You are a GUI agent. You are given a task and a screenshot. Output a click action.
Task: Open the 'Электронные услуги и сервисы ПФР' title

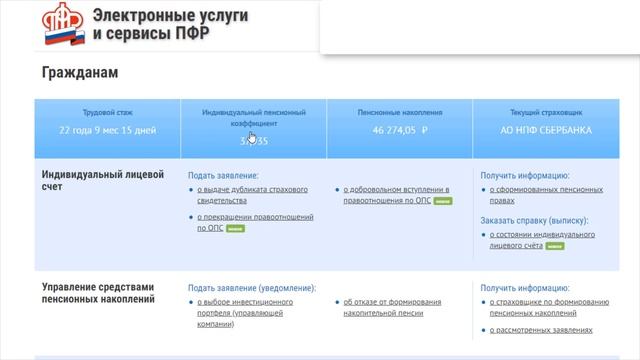point(170,24)
